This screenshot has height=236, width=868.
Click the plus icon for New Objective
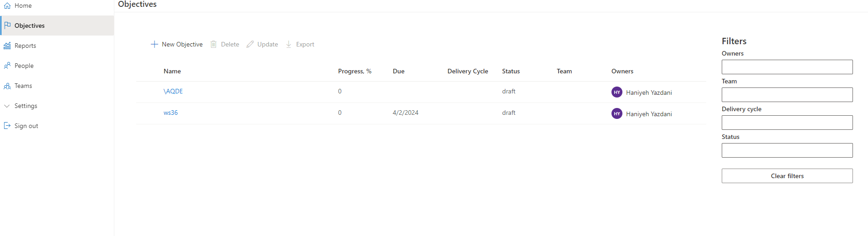(x=154, y=44)
